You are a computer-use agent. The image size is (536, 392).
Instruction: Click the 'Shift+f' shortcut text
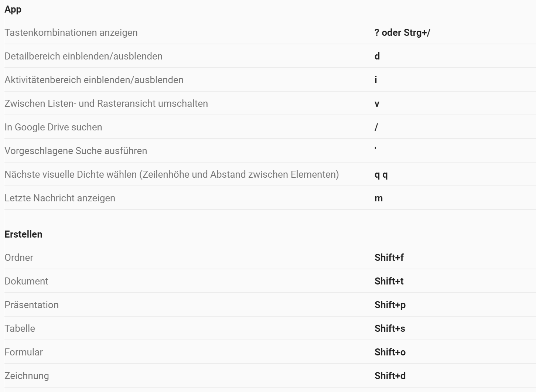point(389,258)
